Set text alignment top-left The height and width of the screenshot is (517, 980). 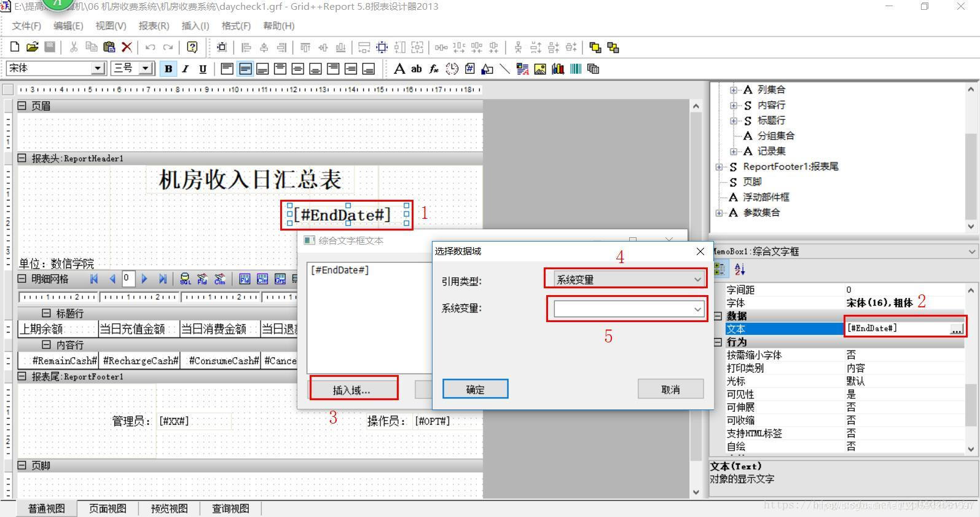point(227,69)
